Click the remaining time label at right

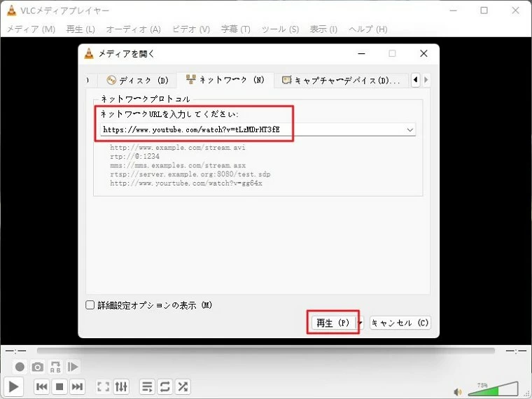pos(516,351)
